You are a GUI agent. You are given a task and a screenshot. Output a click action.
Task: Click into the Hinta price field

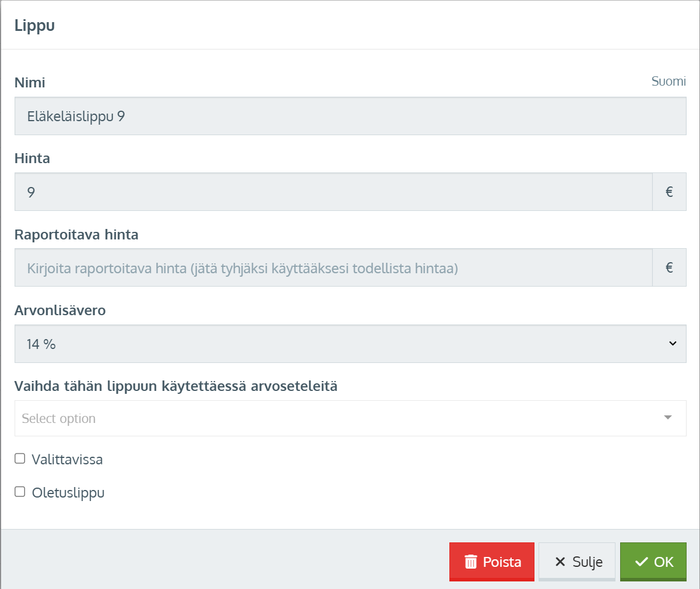(x=333, y=192)
